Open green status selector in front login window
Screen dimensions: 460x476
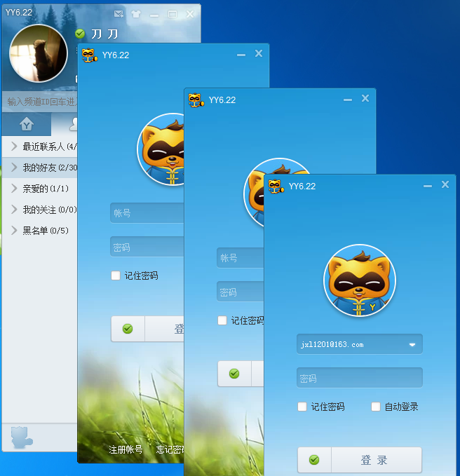point(314,460)
